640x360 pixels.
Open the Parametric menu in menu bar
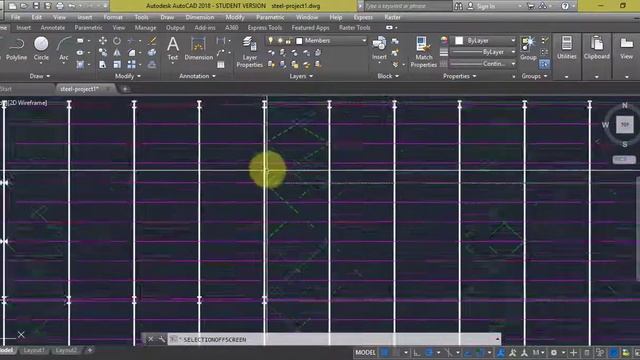tap(270, 17)
